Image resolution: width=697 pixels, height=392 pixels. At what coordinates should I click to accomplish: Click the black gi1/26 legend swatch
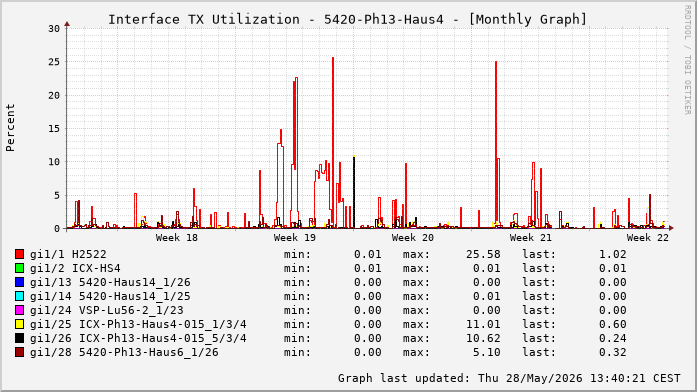point(19,338)
